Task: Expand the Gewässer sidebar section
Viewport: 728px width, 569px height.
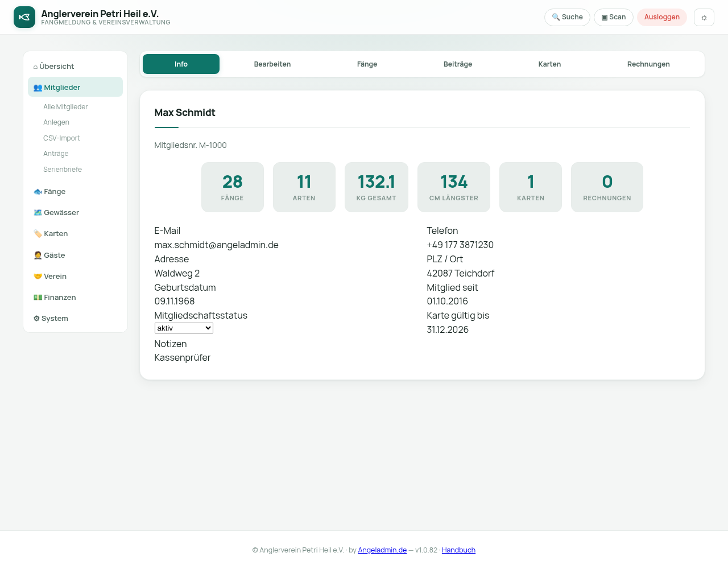Action: [x=75, y=213]
